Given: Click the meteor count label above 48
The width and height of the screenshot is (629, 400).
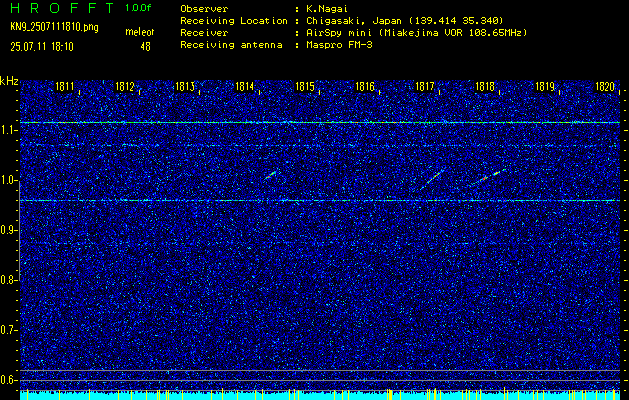Looking at the screenshot, I should point(140,32).
